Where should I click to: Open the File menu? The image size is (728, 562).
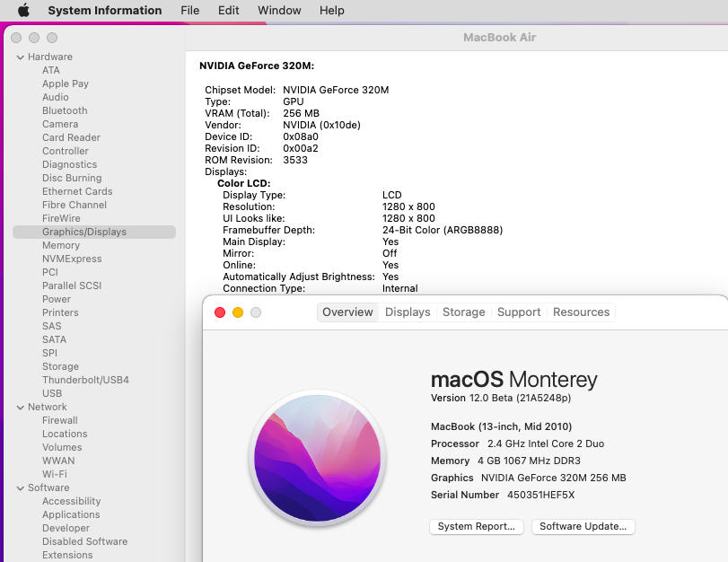click(190, 10)
